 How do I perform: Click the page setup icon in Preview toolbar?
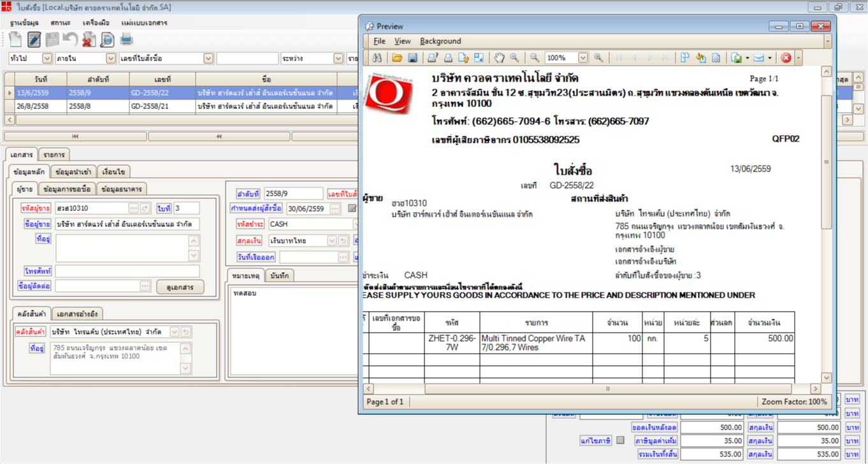[463, 57]
